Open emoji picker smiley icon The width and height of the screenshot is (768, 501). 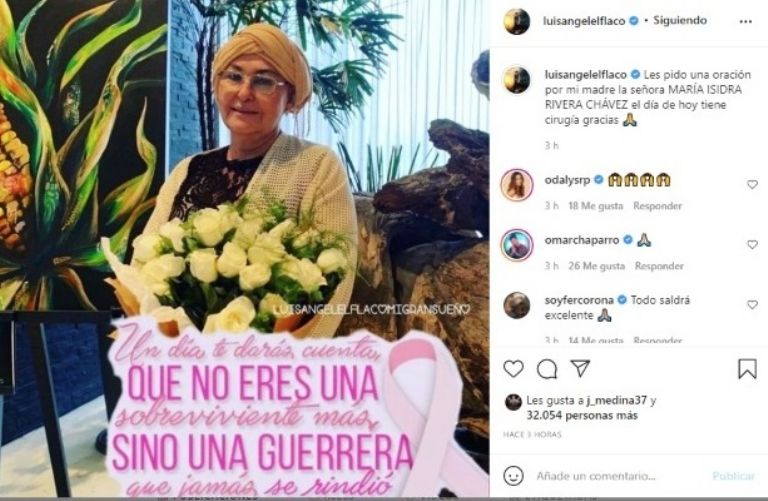click(513, 476)
